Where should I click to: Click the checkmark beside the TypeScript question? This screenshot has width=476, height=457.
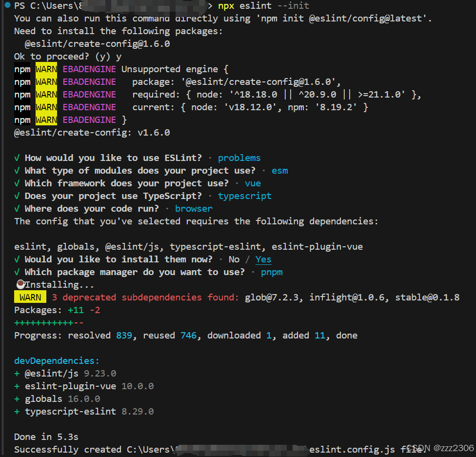[x=18, y=196]
